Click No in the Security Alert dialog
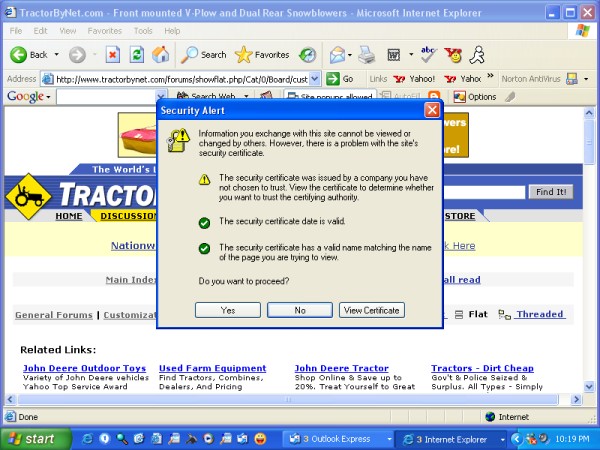 coord(300,310)
